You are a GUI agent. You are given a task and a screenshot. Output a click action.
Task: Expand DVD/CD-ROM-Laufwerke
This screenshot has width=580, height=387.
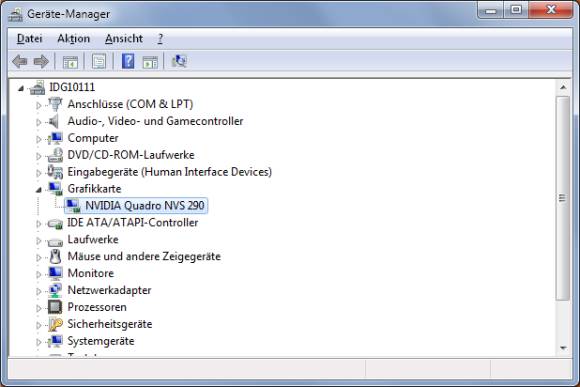(38, 156)
